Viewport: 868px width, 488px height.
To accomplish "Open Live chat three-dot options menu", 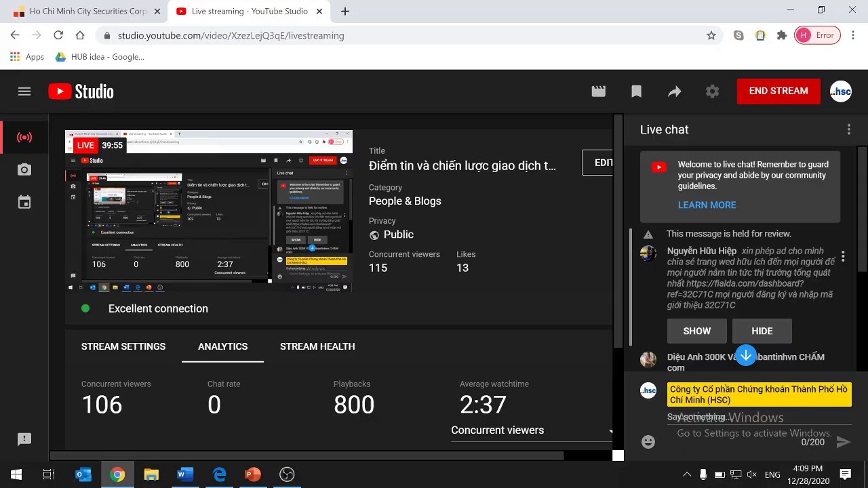I will (848, 129).
